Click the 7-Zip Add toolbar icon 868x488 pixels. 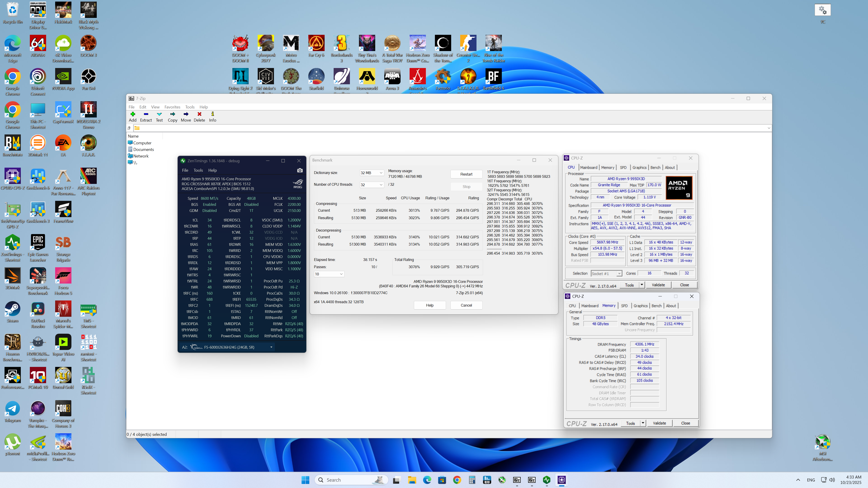[132, 115]
